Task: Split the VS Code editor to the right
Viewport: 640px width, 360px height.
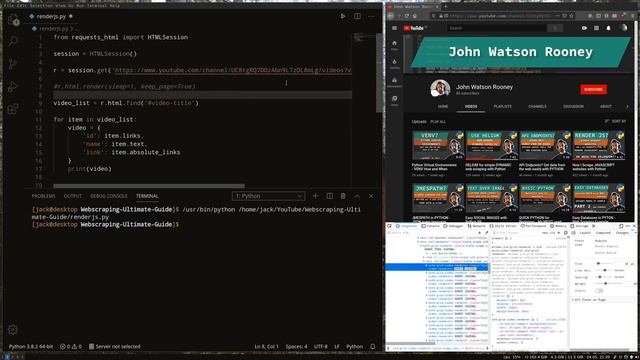Action: click(x=357, y=16)
